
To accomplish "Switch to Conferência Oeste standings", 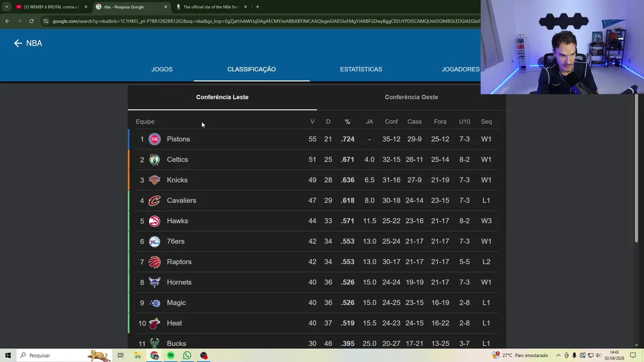I will coord(411,97).
